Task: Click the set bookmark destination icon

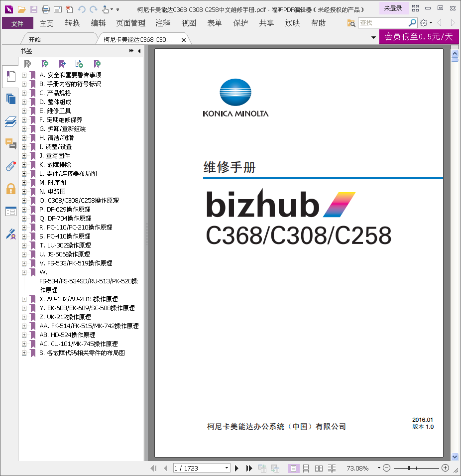Action: pyautogui.click(x=62, y=63)
